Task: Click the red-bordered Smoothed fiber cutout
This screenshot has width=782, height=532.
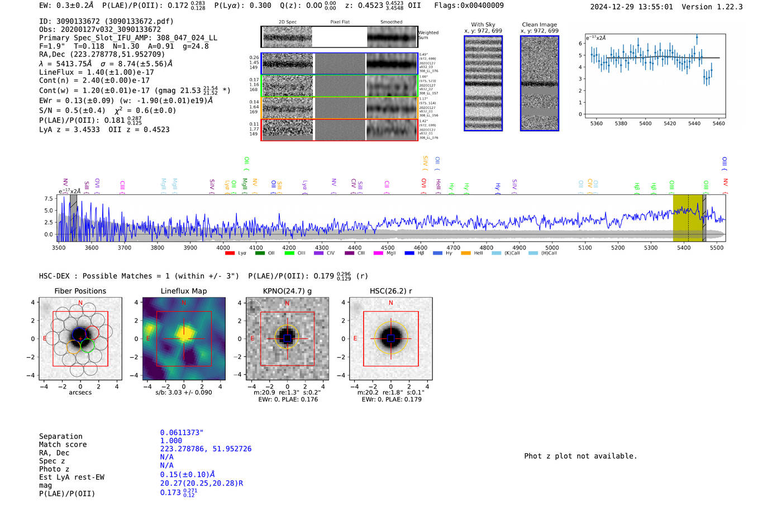Action: [392, 130]
